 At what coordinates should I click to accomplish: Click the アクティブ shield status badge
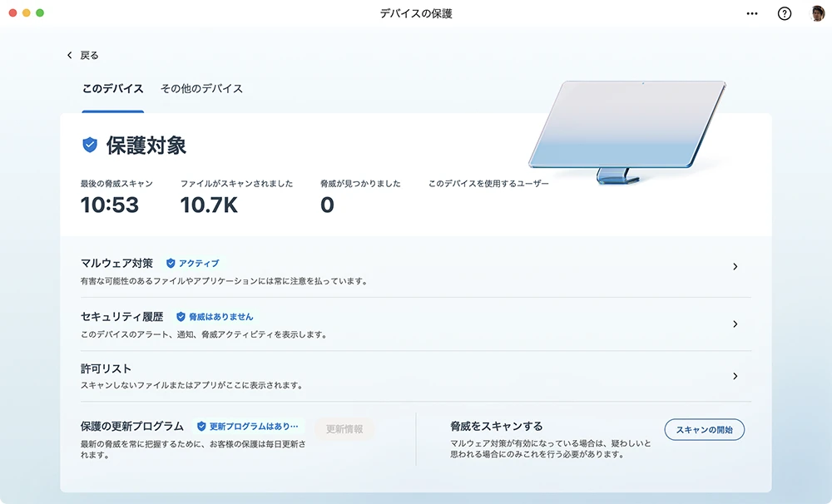pyautogui.click(x=192, y=263)
